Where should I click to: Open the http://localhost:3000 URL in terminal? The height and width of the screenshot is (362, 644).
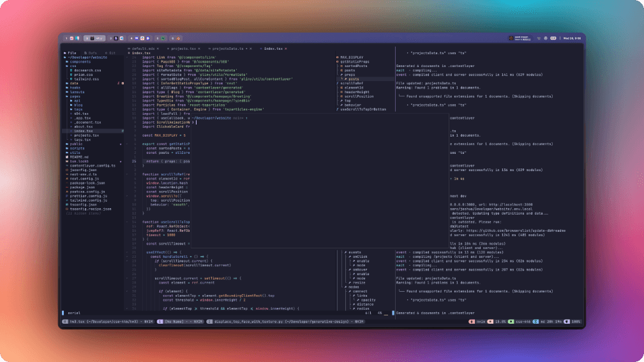(511, 205)
